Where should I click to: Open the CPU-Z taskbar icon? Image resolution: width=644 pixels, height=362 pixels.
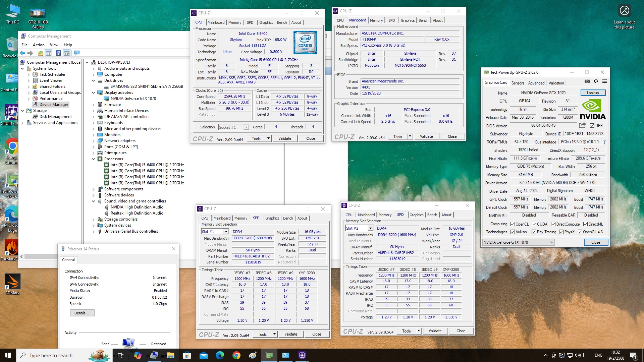[x=302, y=355]
